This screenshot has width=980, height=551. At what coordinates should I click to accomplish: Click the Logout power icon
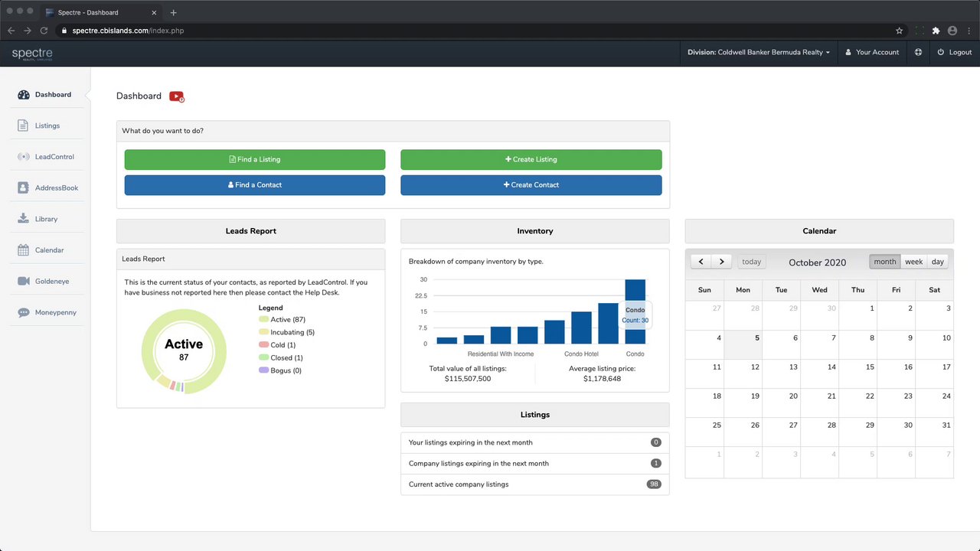click(941, 52)
